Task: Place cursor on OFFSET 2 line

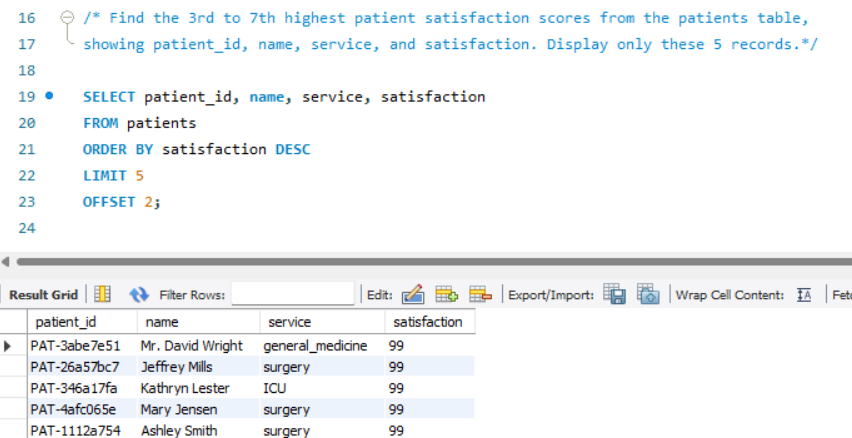Action: point(122,202)
